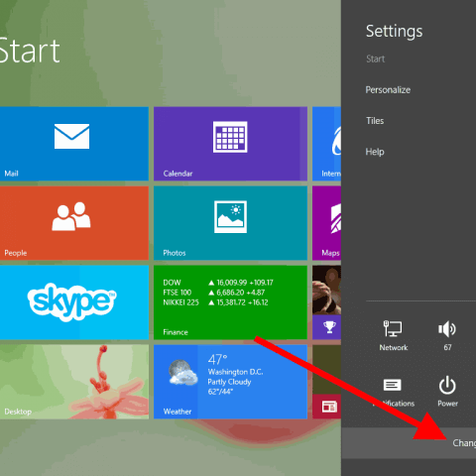Screen dimensions: 476x476
Task: Open the Finance tile with stock quotes
Action: coord(230,302)
